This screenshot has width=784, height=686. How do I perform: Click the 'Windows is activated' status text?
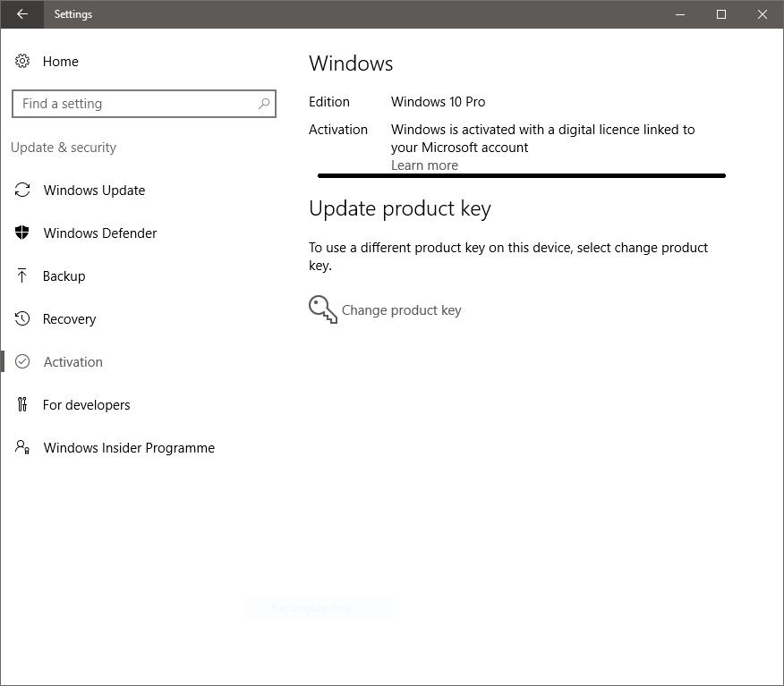coord(543,139)
